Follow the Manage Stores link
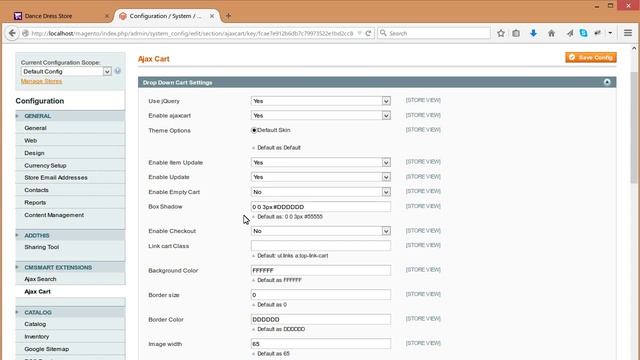The height and width of the screenshot is (360, 640). [x=42, y=81]
